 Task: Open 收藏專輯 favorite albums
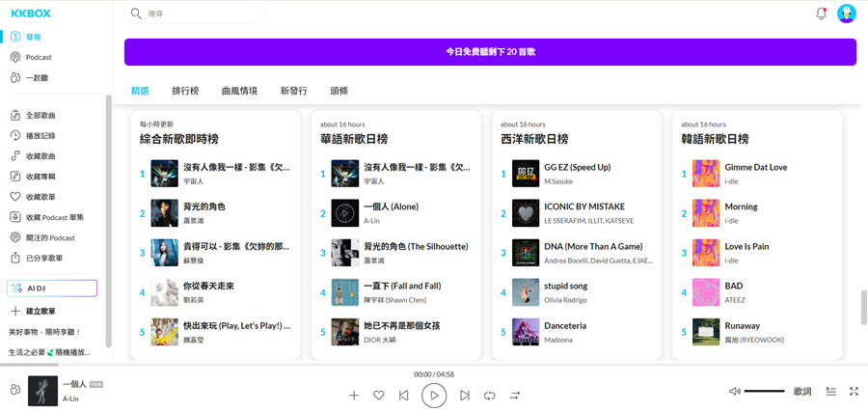tap(33, 177)
